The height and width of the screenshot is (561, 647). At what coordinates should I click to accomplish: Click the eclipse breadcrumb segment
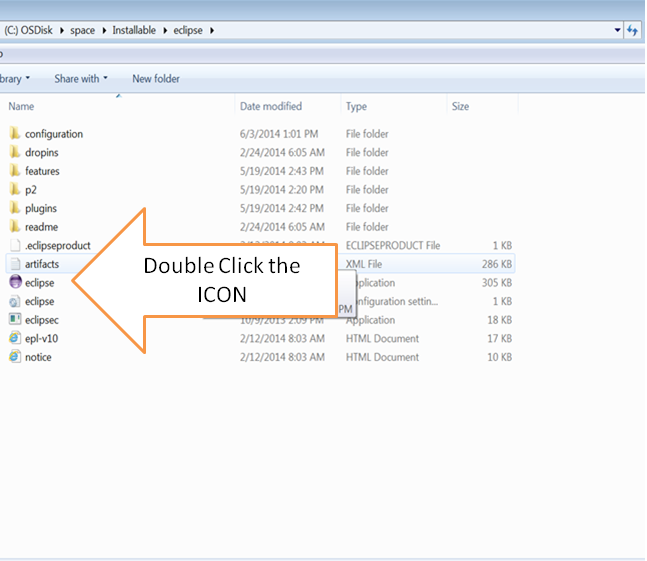click(x=188, y=31)
